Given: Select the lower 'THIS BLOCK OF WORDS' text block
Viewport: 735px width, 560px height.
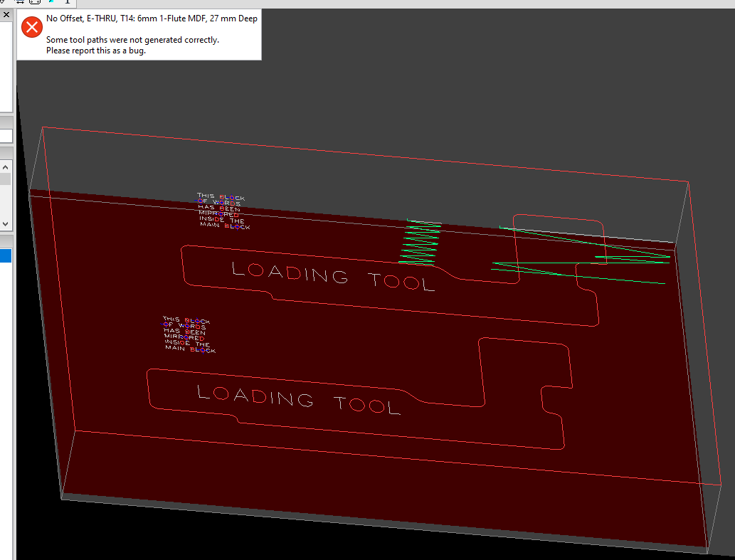Looking at the screenshot, I should [189, 334].
